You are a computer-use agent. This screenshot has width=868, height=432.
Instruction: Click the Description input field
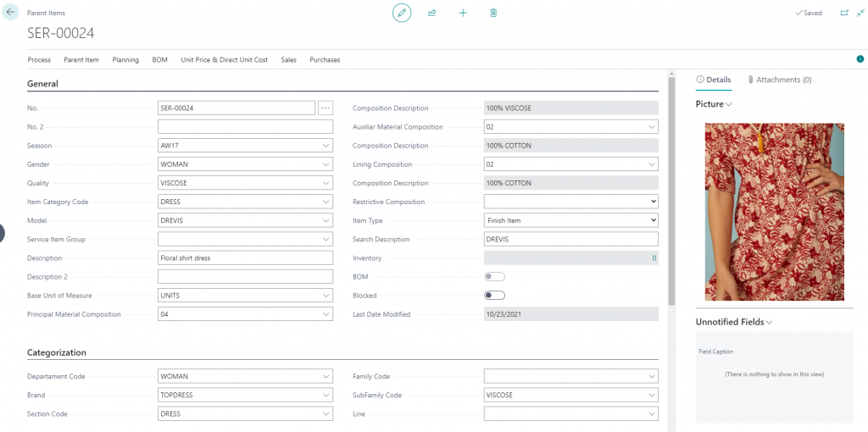tap(245, 258)
